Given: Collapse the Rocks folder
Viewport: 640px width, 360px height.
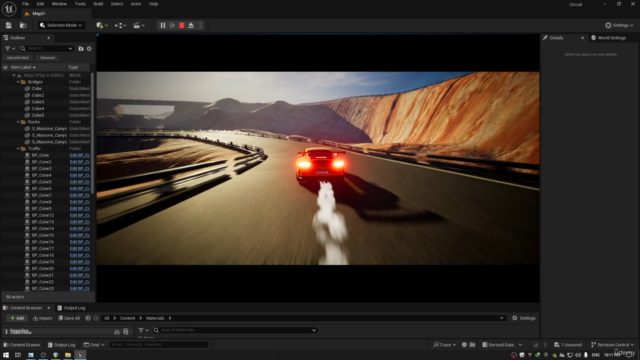Looking at the screenshot, I should click(x=18, y=122).
